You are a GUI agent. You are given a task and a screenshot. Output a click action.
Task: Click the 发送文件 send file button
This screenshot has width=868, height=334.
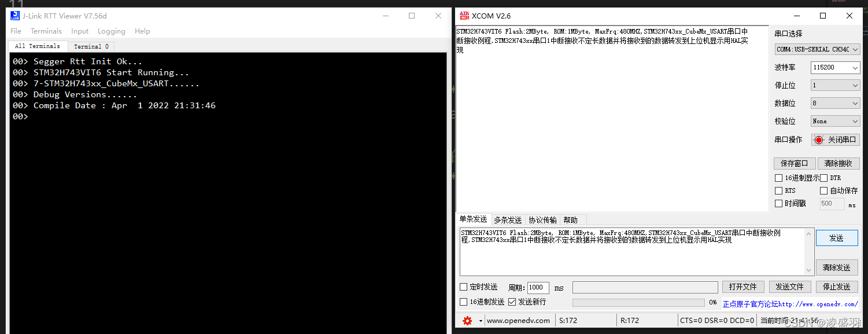pyautogui.click(x=790, y=287)
